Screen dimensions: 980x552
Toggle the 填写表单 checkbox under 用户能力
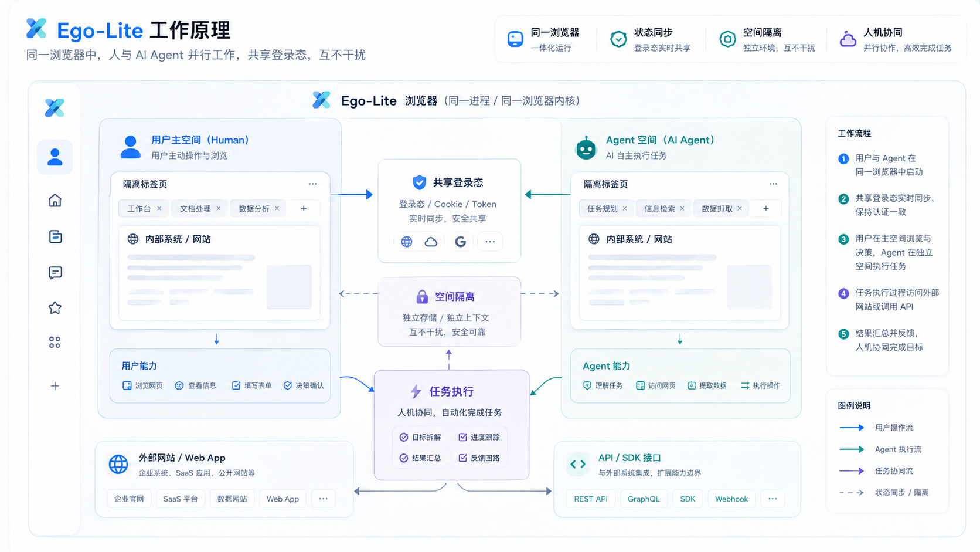pyautogui.click(x=236, y=385)
